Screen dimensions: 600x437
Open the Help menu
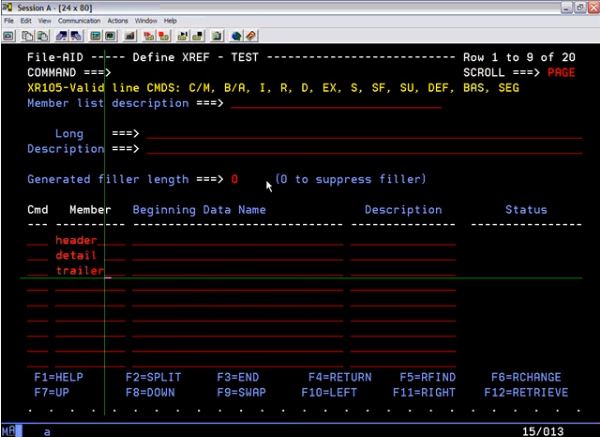(170, 21)
